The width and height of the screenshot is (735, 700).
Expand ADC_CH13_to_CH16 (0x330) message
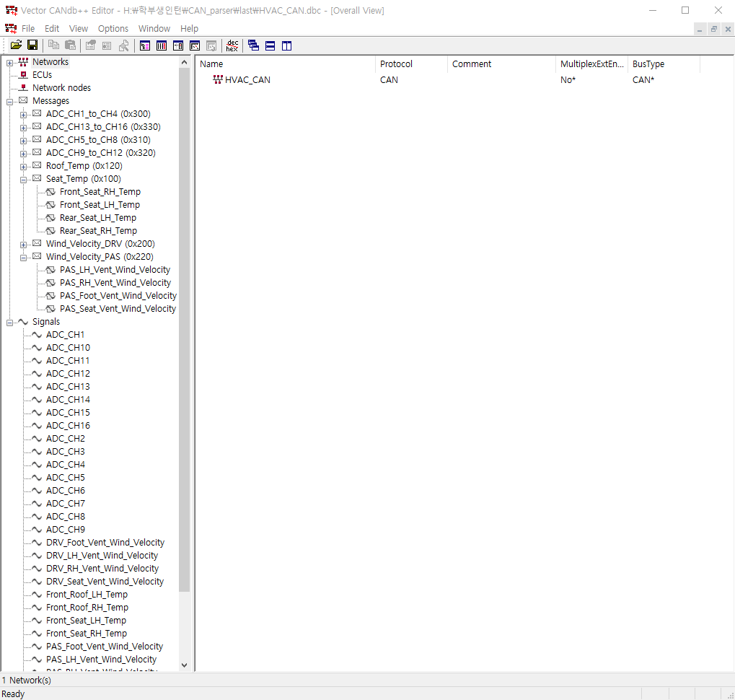click(23, 128)
